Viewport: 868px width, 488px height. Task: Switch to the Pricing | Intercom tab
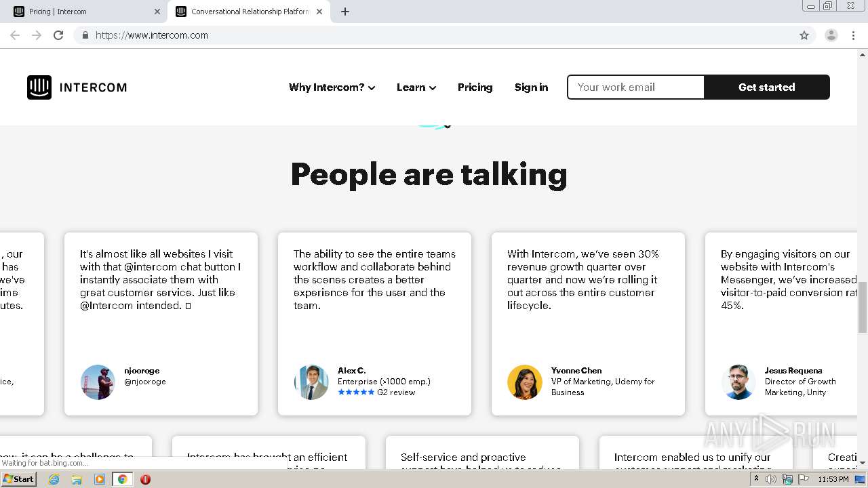click(x=86, y=12)
